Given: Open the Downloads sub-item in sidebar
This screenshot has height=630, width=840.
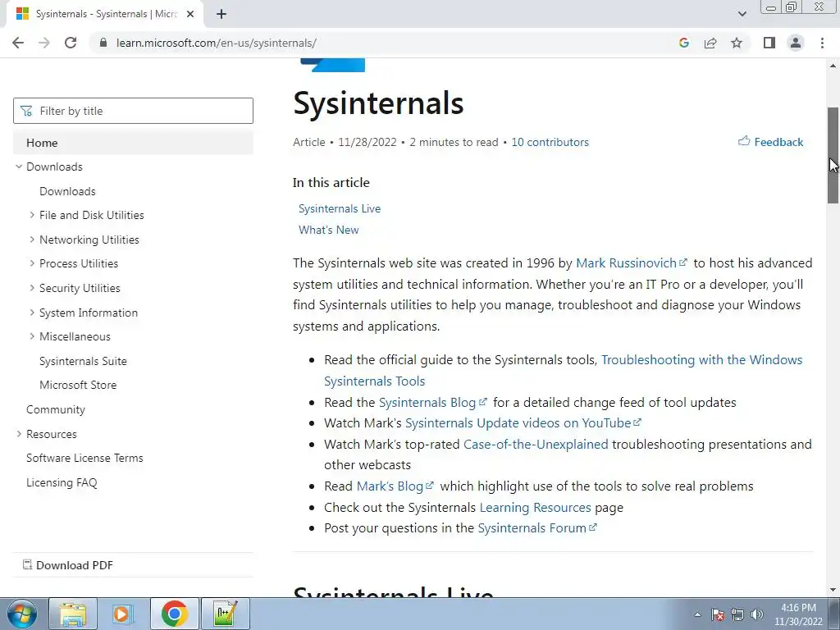Looking at the screenshot, I should coord(67,191).
